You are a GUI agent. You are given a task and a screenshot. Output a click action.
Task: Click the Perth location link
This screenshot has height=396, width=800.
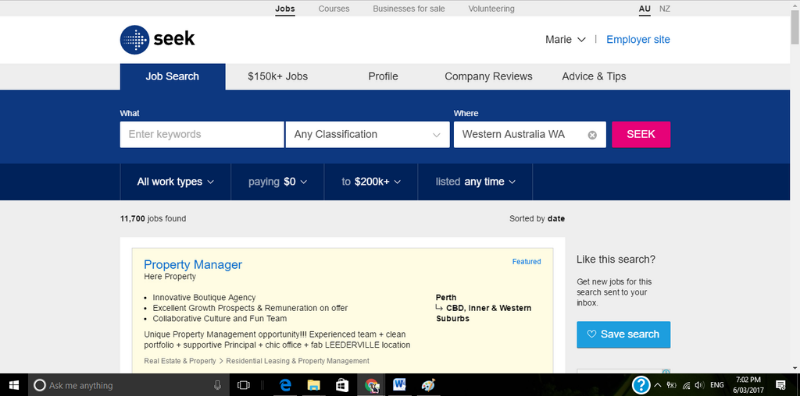[x=446, y=298]
